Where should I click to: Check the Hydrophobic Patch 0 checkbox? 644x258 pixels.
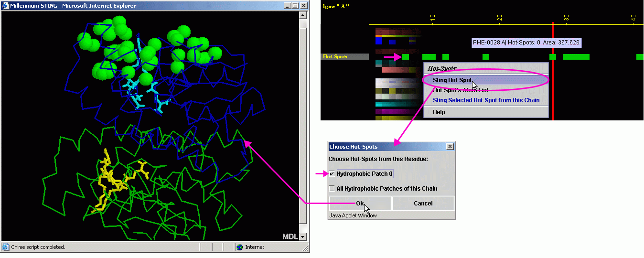tap(332, 174)
